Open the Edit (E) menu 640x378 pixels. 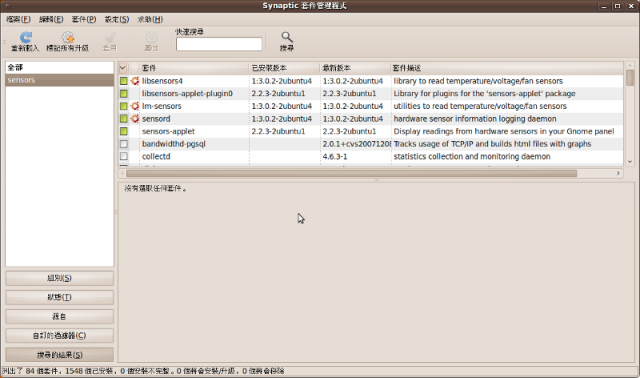point(51,19)
